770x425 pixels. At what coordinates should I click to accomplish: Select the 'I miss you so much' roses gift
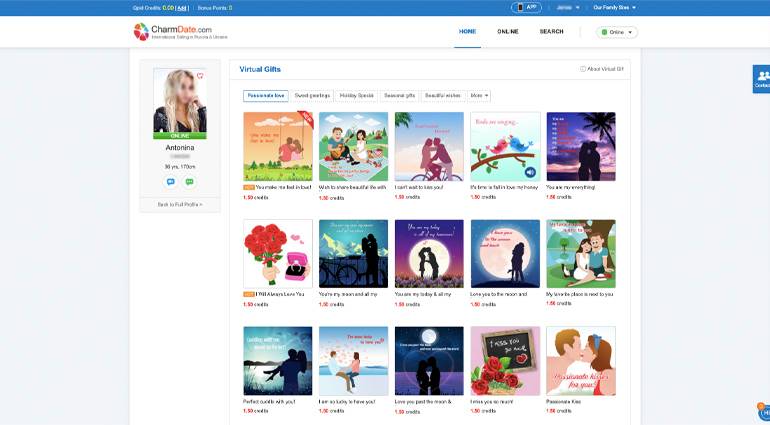pyautogui.click(x=505, y=361)
